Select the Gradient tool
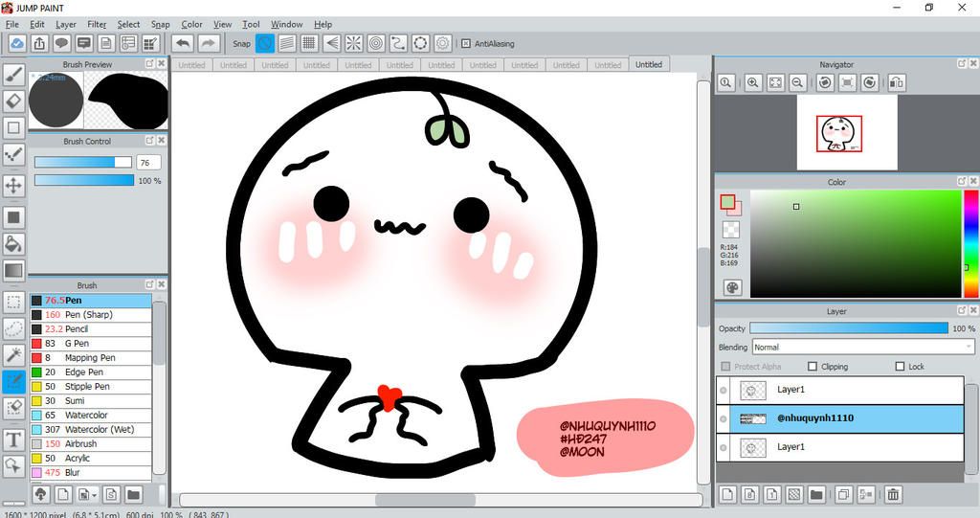Image resolution: width=980 pixels, height=518 pixels. (x=13, y=271)
